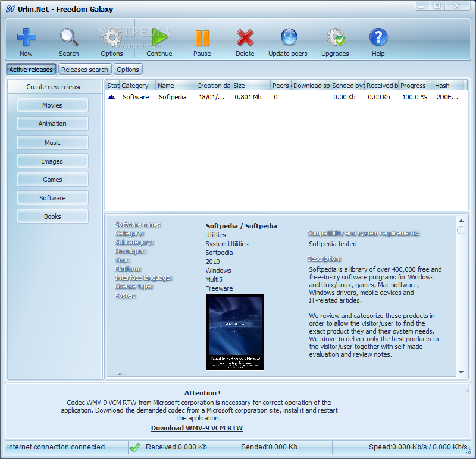Viewport: 476px width, 459px height.
Task: Create a new Animation release
Action: click(x=52, y=124)
